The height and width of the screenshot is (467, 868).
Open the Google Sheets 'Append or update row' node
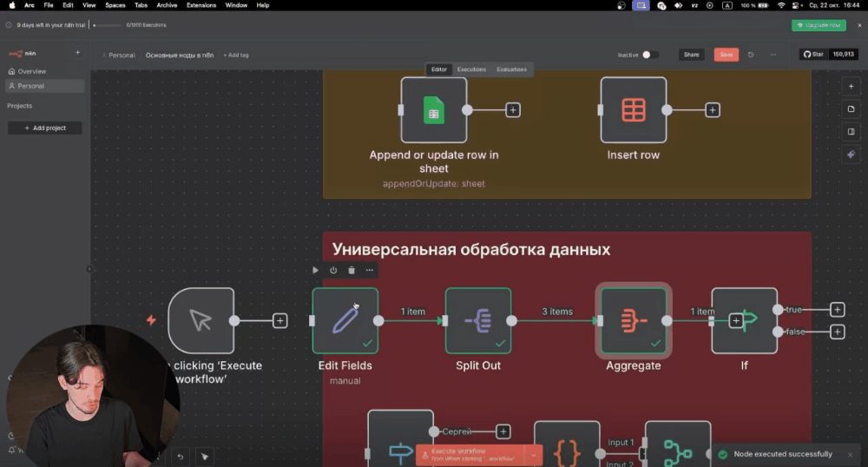[433, 109]
